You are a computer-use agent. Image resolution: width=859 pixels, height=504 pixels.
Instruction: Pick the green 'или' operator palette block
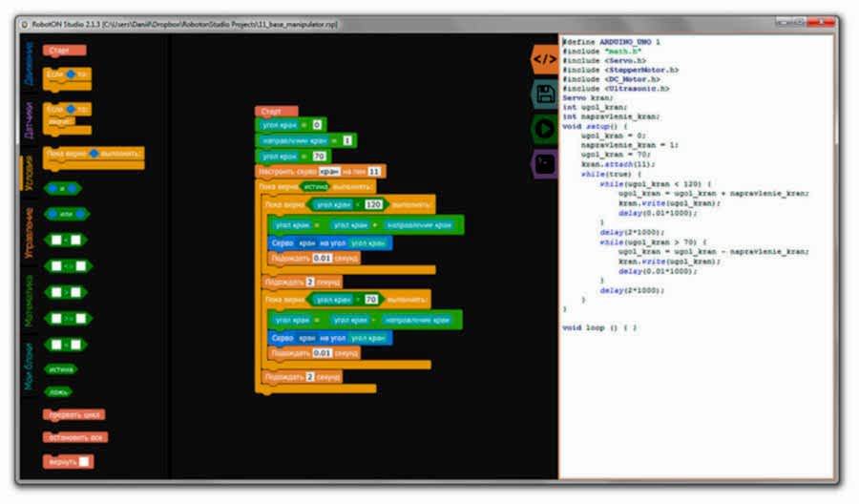66,213
